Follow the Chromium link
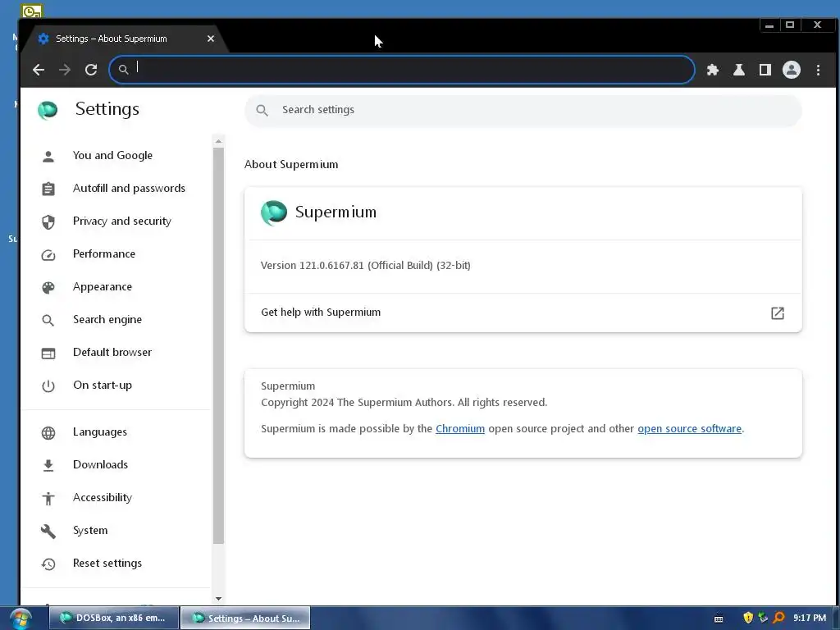 [x=459, y=428]
